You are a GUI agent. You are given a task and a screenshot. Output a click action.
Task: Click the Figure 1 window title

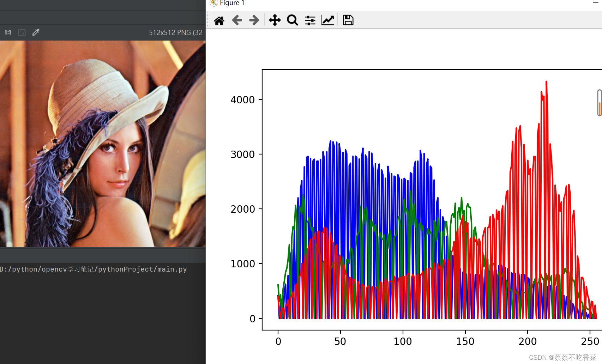(x=232, y=3)
